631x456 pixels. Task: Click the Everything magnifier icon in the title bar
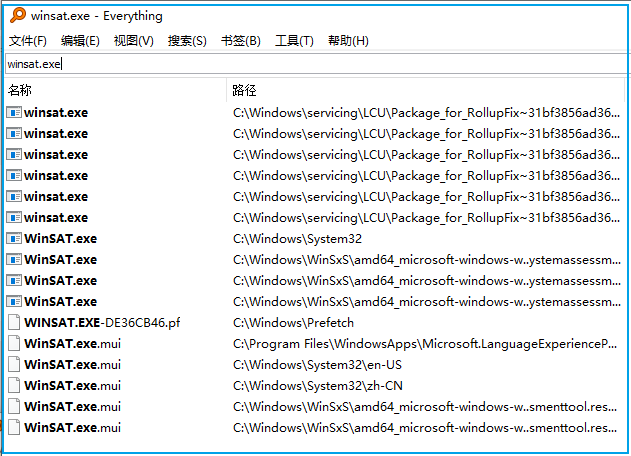click(18, 15)
